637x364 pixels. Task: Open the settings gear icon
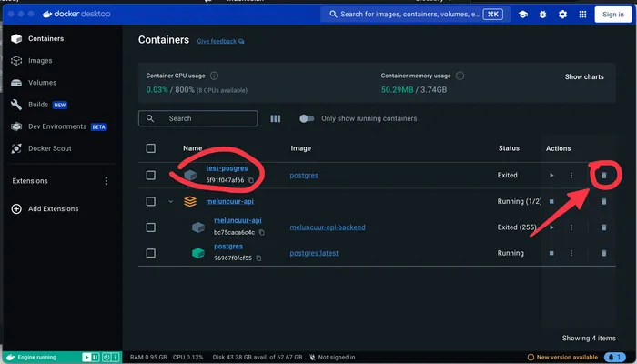click(562, 15)
